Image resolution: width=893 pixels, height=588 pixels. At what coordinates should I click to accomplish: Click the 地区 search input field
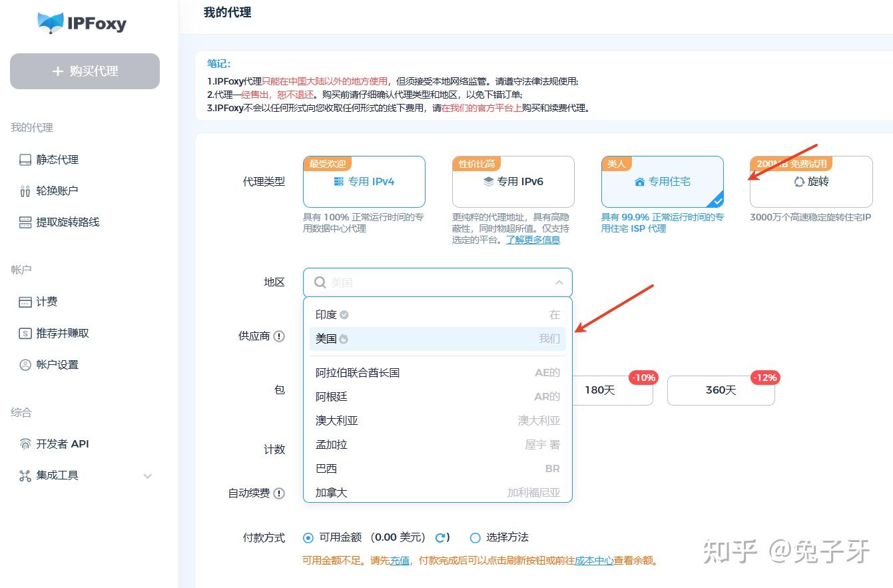438,282
